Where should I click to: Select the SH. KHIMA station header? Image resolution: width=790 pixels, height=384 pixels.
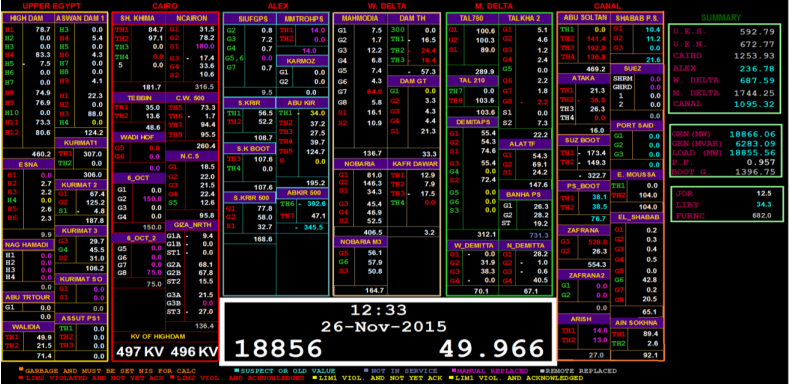(139, 19)
